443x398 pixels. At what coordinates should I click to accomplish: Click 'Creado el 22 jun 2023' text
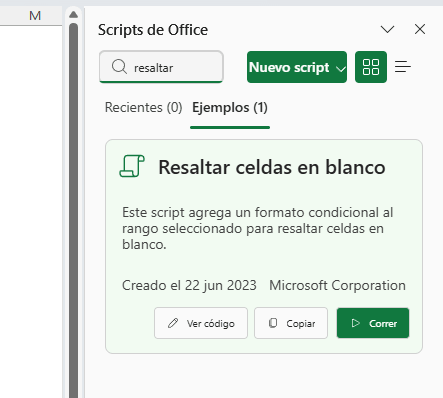(189, 285)
